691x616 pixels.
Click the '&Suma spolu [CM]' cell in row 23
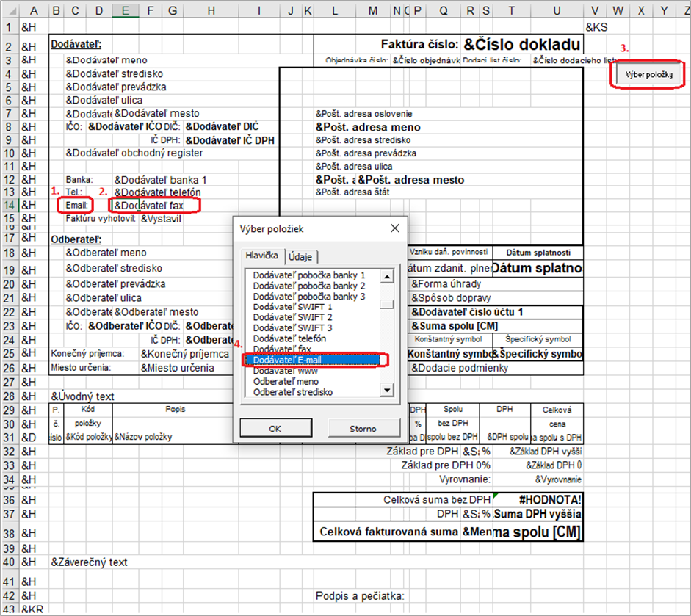tap(455, 326)
